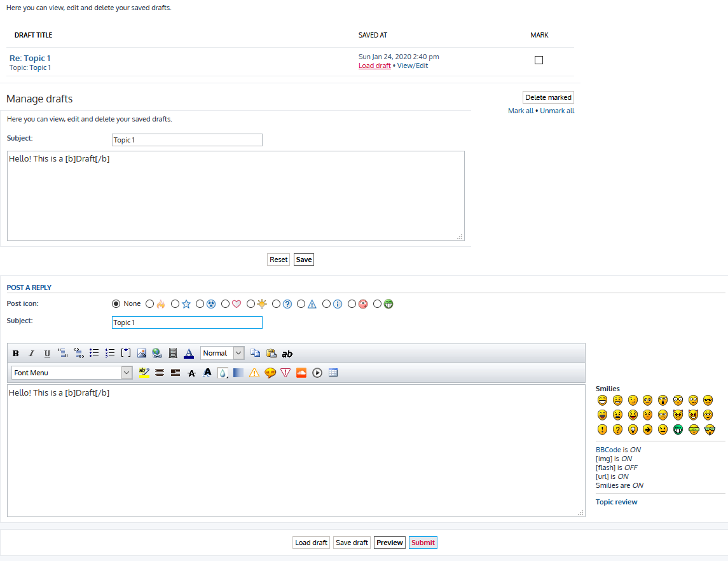Apply strikethrough A icon

(191, 373)
